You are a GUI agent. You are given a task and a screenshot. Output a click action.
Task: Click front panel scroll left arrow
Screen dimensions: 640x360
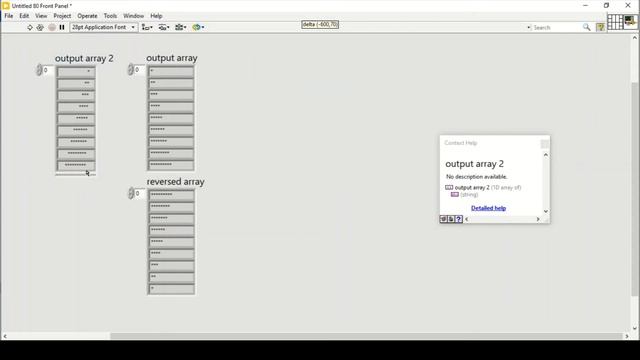(x=5, y=336)
